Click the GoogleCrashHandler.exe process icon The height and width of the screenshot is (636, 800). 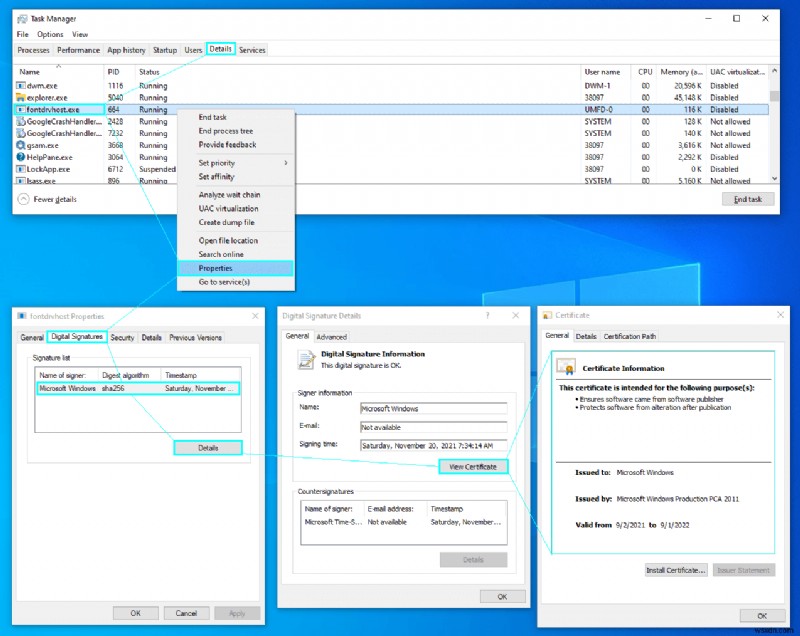pos(21,121)
